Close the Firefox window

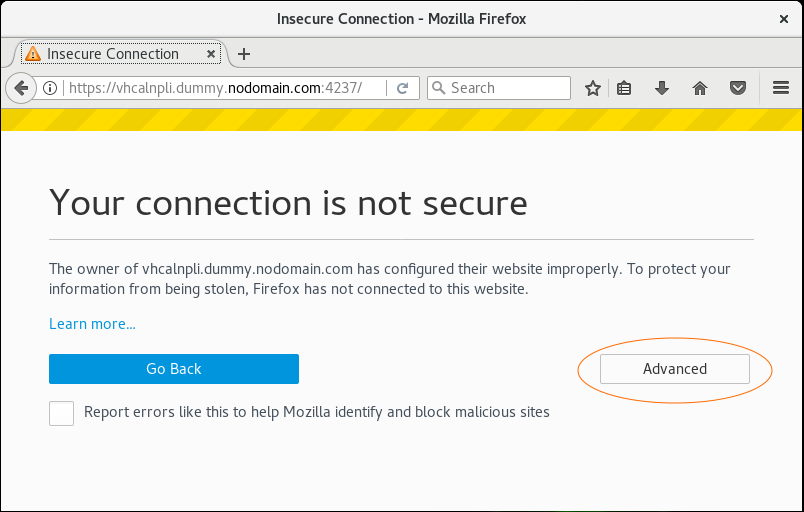[x=783, y=19]
